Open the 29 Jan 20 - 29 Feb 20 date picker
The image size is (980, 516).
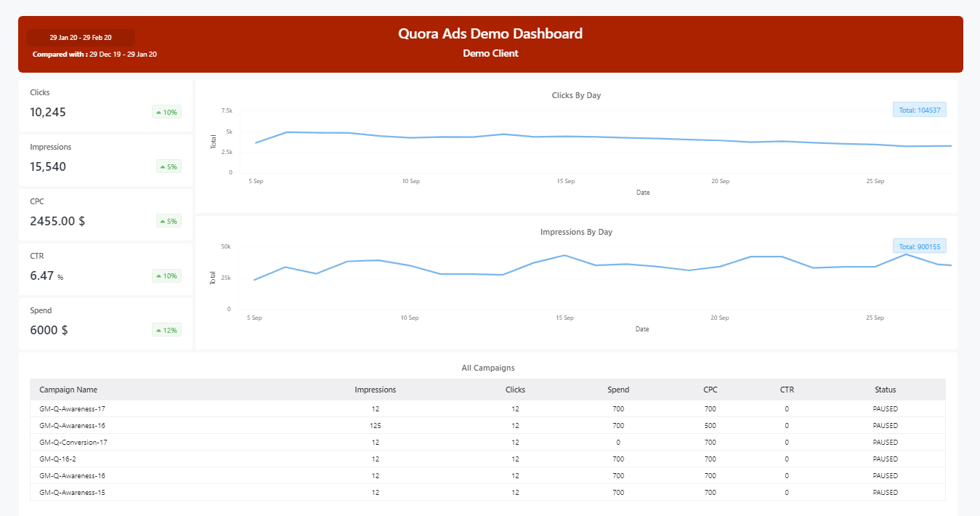pyautogui.click(x=80, y=37)
